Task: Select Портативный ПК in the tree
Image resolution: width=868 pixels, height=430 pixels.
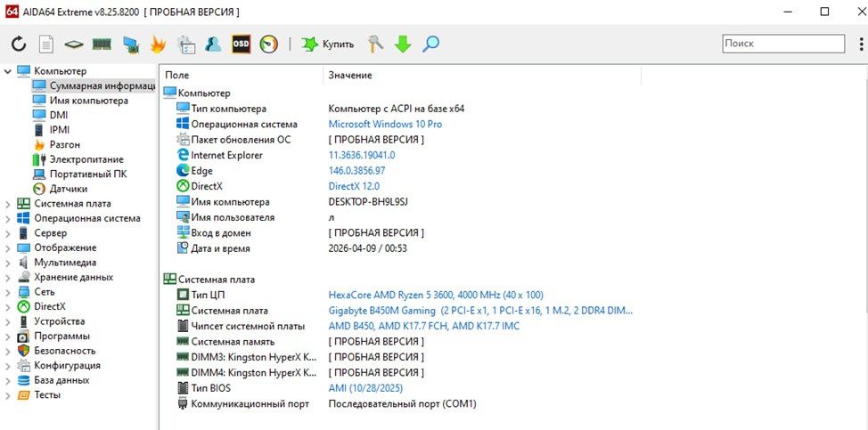Action: [x=79, y=174]
